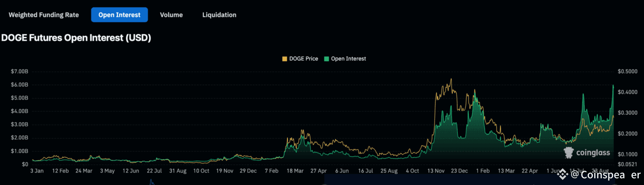Select the Open Interest tab
Screen dimensions: 644x185
click(x=119, y=15)
